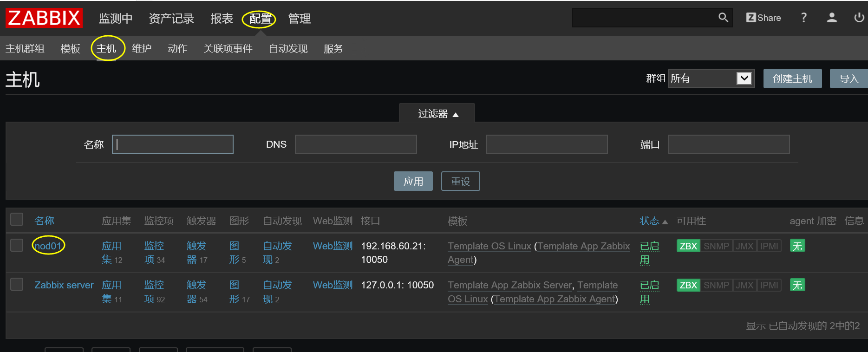Image resolution: width=868 pixels, height=352 pixels.
Task: Open the 报表 top menu
Action: click(x=222, y=19)
